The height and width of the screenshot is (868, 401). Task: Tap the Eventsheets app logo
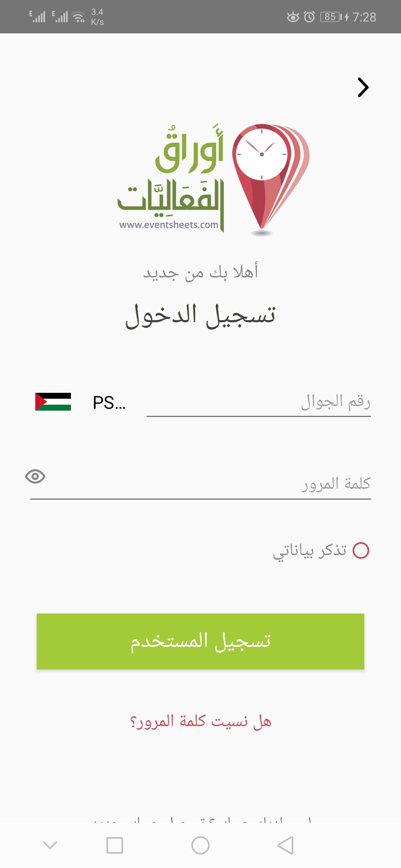coord(200,178)
